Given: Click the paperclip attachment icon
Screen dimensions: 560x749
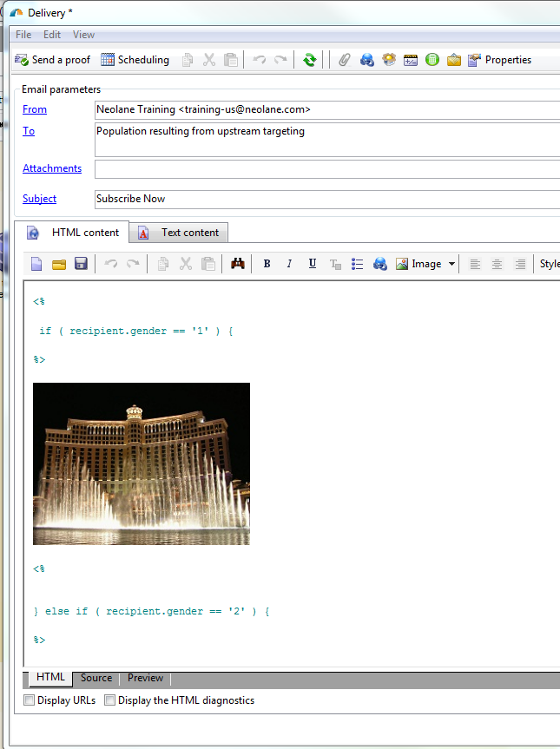Looking at the screenshot, I should pos(345,60).
